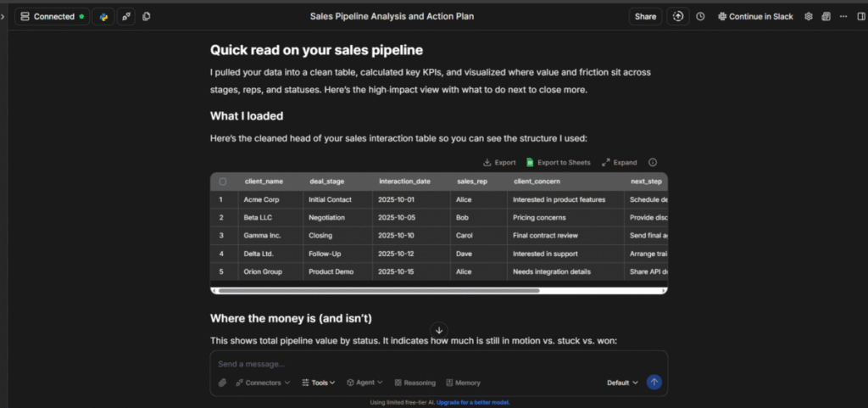This screenshot has height=408, width=868.
Task: Open the history clock icon
Action: coord(700,16)
